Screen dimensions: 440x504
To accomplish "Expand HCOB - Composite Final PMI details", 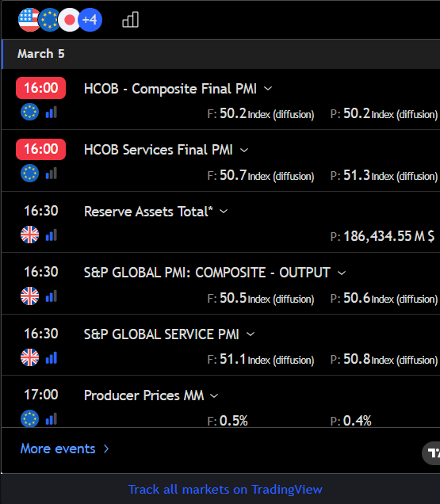I will pyautogui.click(x=268, y=89).
